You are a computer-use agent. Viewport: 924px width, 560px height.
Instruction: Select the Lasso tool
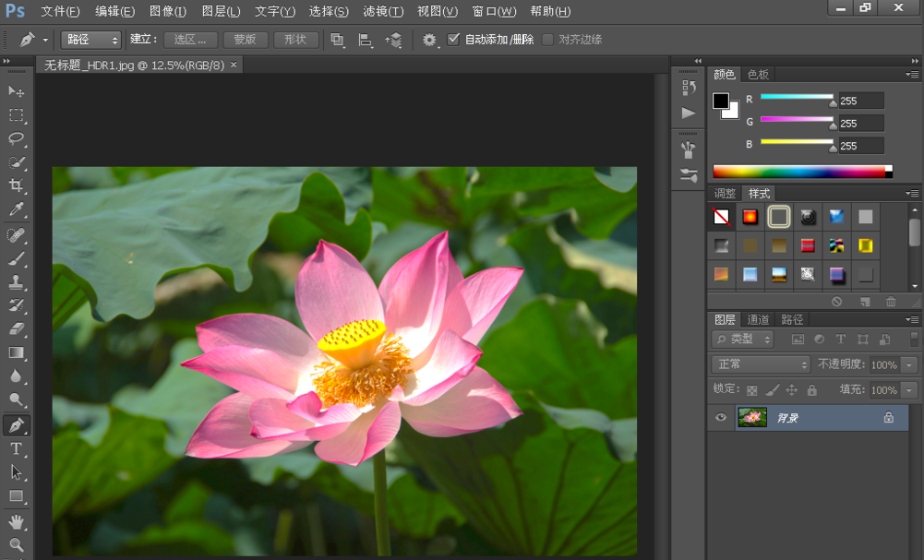[17, 139]
